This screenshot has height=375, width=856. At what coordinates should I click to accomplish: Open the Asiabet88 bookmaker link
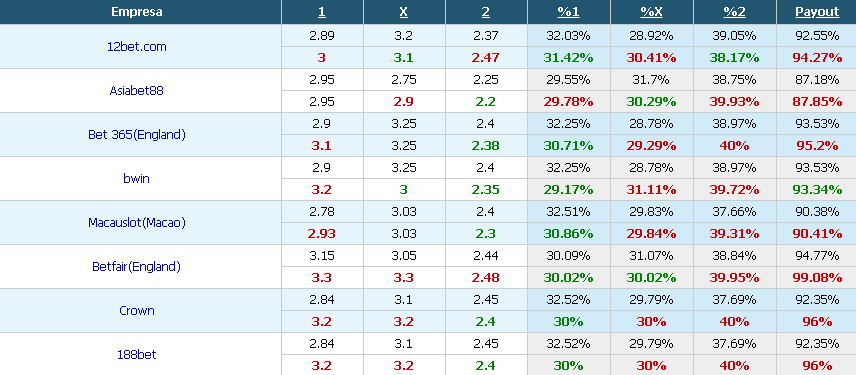click(136, 91)
